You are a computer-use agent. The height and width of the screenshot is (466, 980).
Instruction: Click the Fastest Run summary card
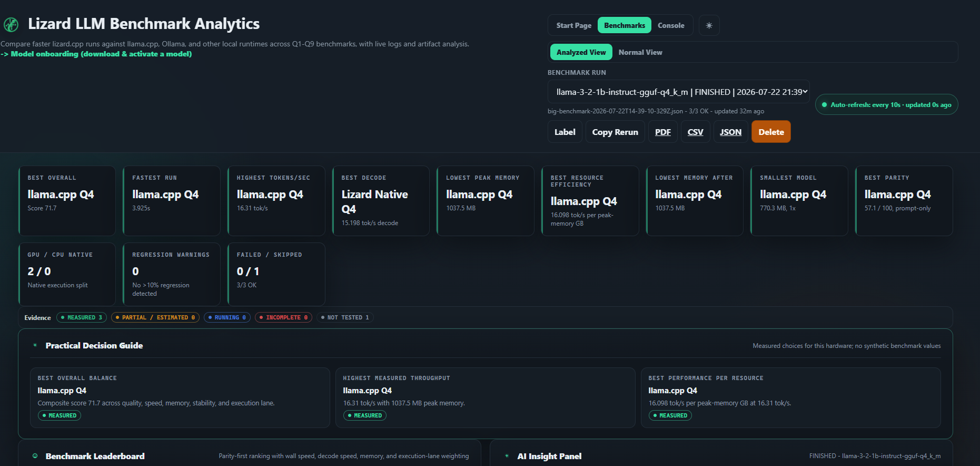[172, 201]
